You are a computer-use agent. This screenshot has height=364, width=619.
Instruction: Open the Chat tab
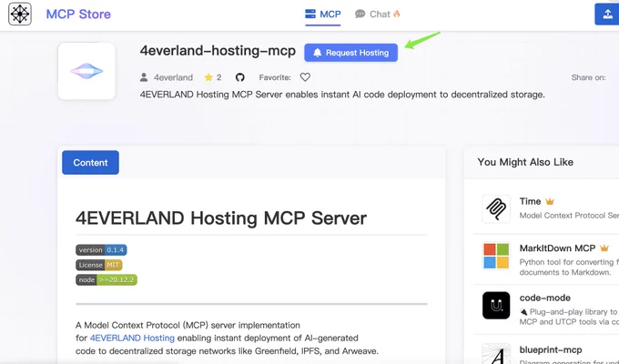[x=378, y=15]
